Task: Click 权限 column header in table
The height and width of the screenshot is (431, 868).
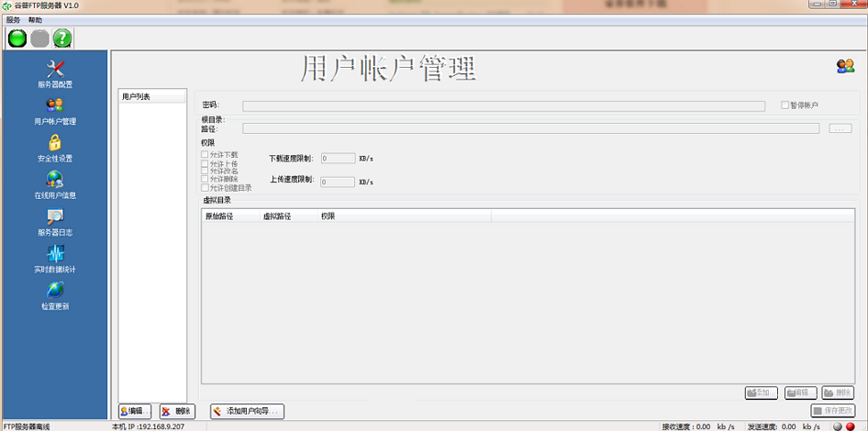Action: click(x=404, y=216)
